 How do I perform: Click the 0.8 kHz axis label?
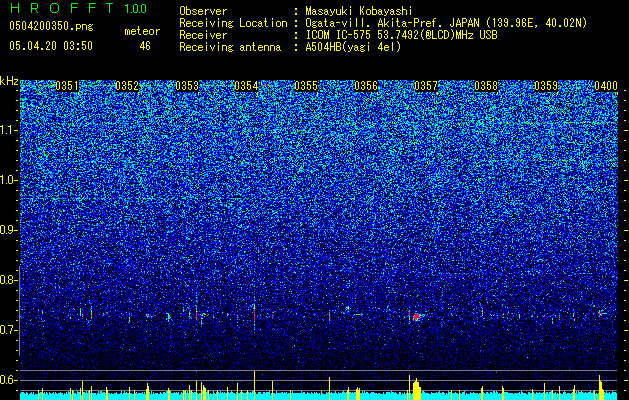pos(8,280)
